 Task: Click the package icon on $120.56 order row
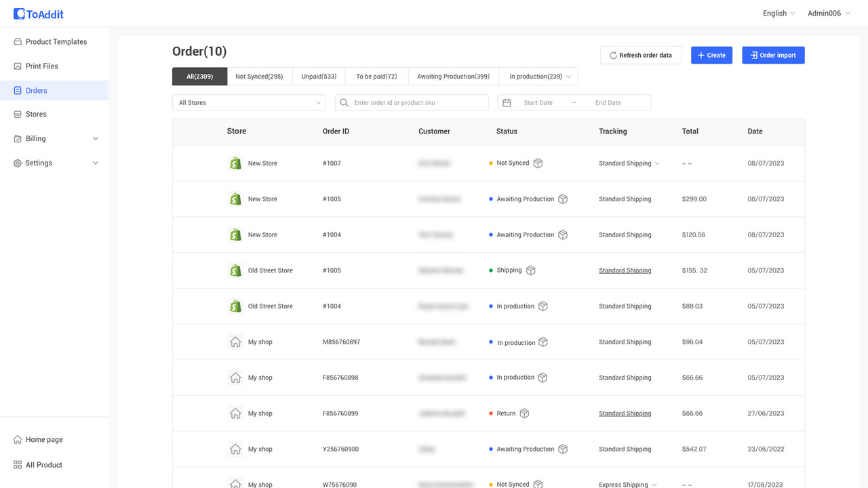click(x=563, y=235)
